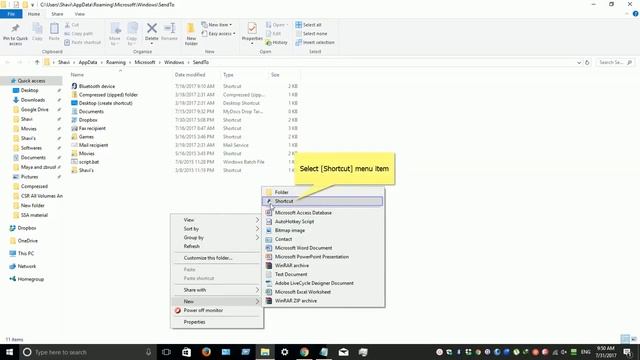This screenshot has width=640, height=360.
Task: Sort by Date modified column header
Action: click(x=190, y=75)
